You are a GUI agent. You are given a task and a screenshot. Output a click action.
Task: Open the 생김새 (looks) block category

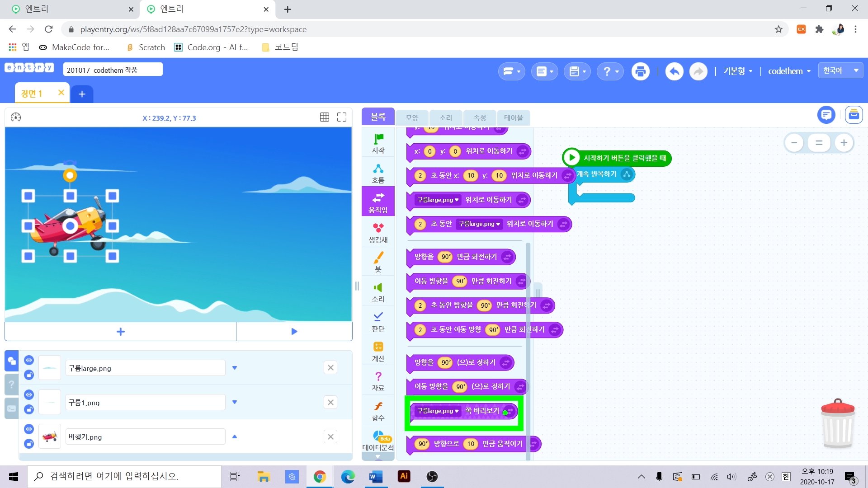[378, 232]
